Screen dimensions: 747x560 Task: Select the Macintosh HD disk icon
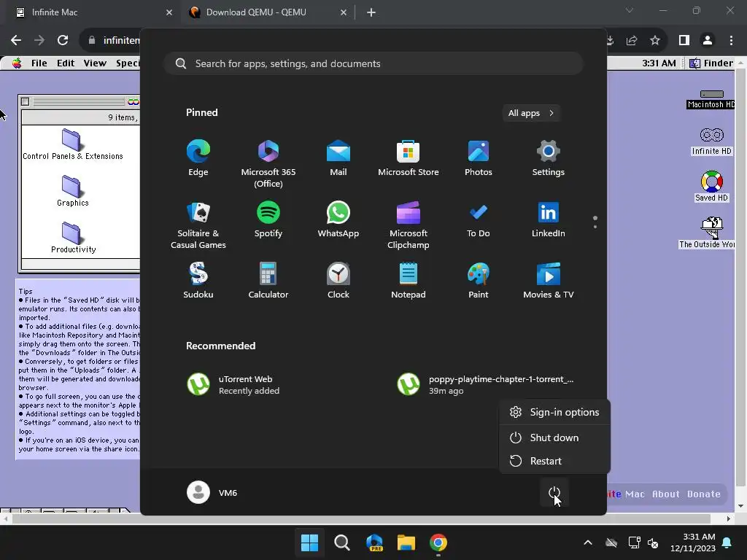tap(711, 99)
